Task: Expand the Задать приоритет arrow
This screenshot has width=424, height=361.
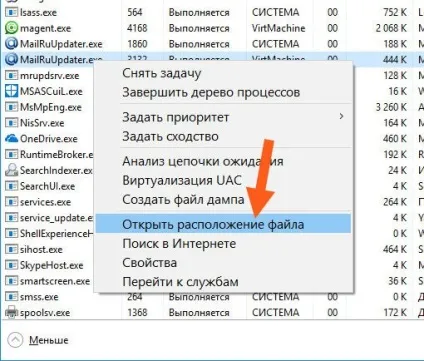Action: (x=341, y=116)
